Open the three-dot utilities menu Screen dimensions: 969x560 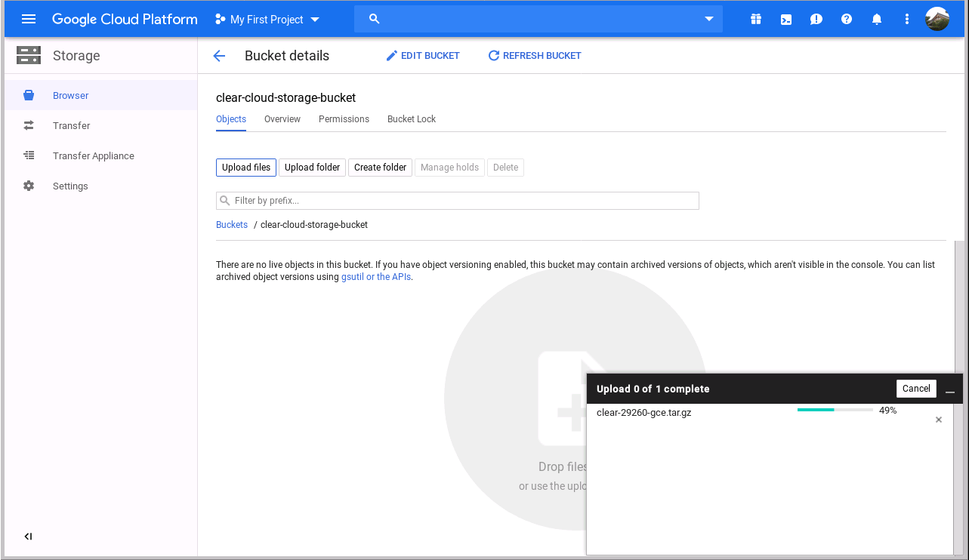click(907, 20)
